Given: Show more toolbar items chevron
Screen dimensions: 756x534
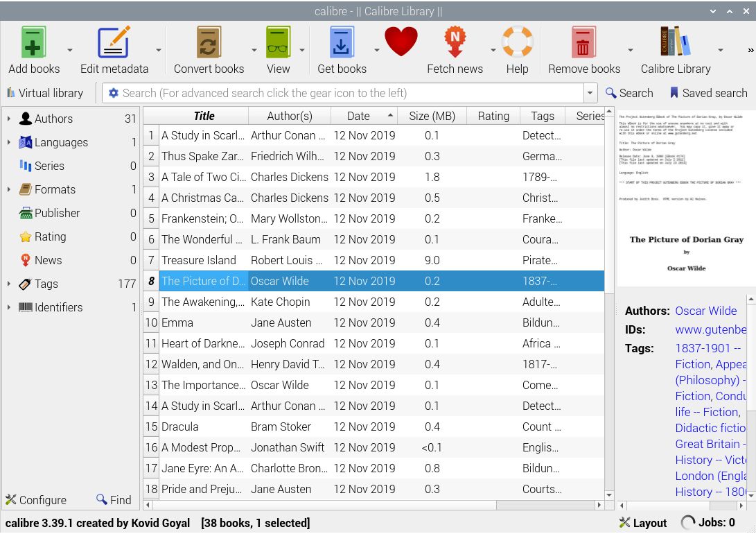Looking at the screenshot, I should click(750, 50).
